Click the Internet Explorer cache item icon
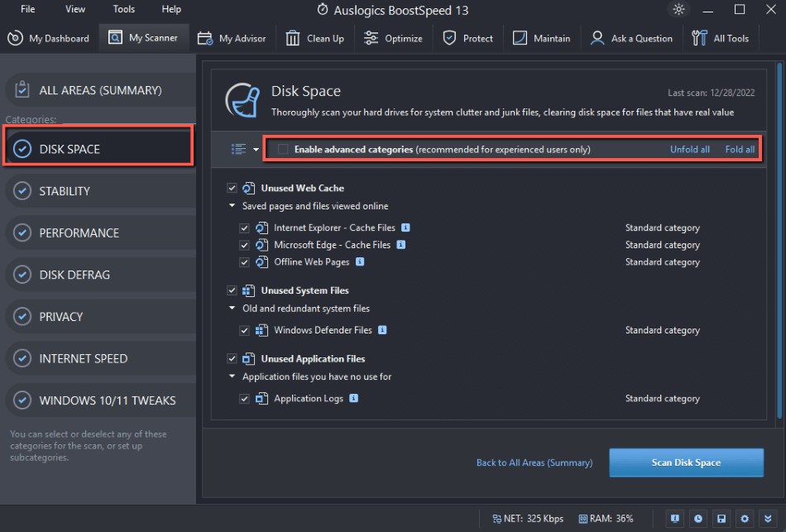Image resolution: width=786 pixels, height=532 pixels. (261, 228)
